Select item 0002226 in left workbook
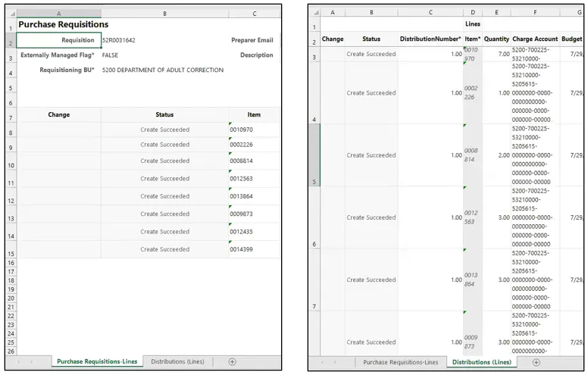Image resolution: width=588 pixels, height=375 pixels. pos(255,145)
